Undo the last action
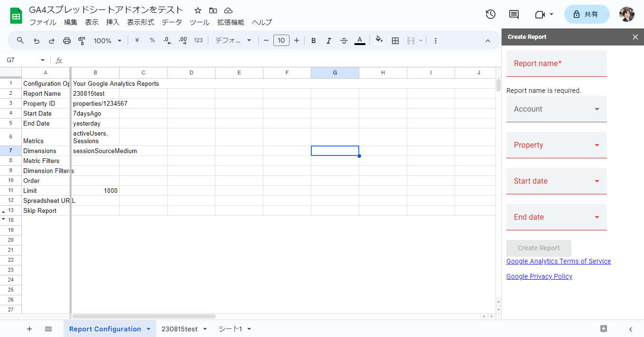Image resolution: width=644 pixels, height=337 pixels. click(x=37, y=41)
